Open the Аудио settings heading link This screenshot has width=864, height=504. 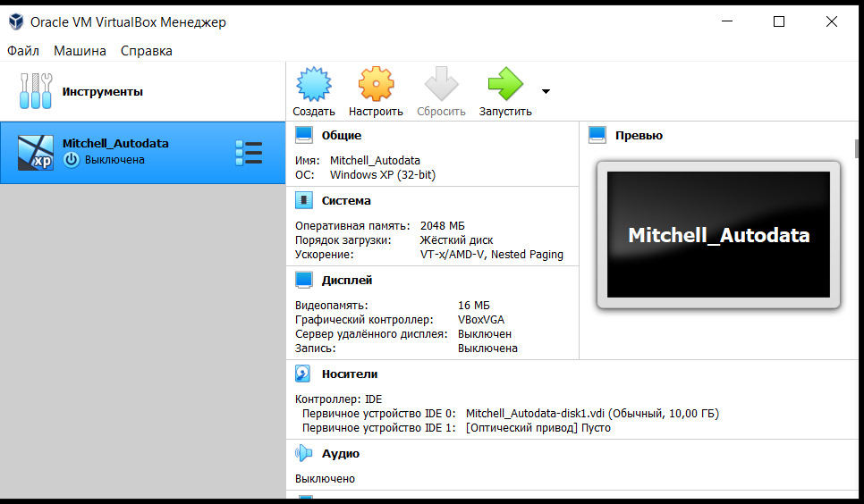341,454
